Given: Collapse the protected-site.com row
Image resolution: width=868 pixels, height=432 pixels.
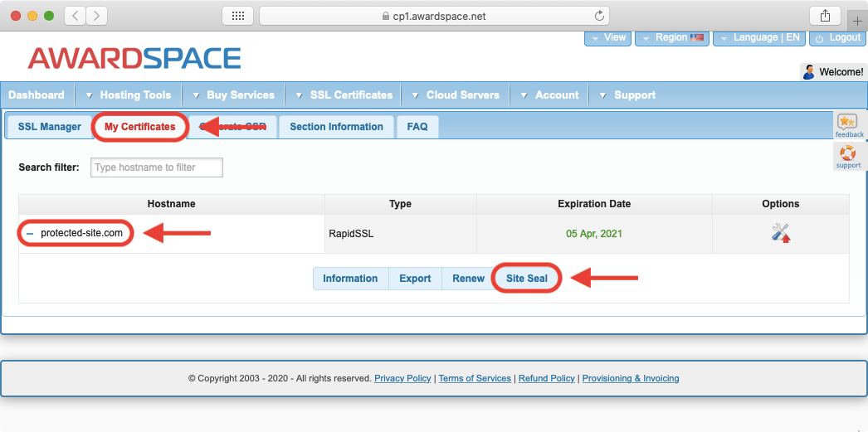Looking at the screenshot, I should pos(30,234).
